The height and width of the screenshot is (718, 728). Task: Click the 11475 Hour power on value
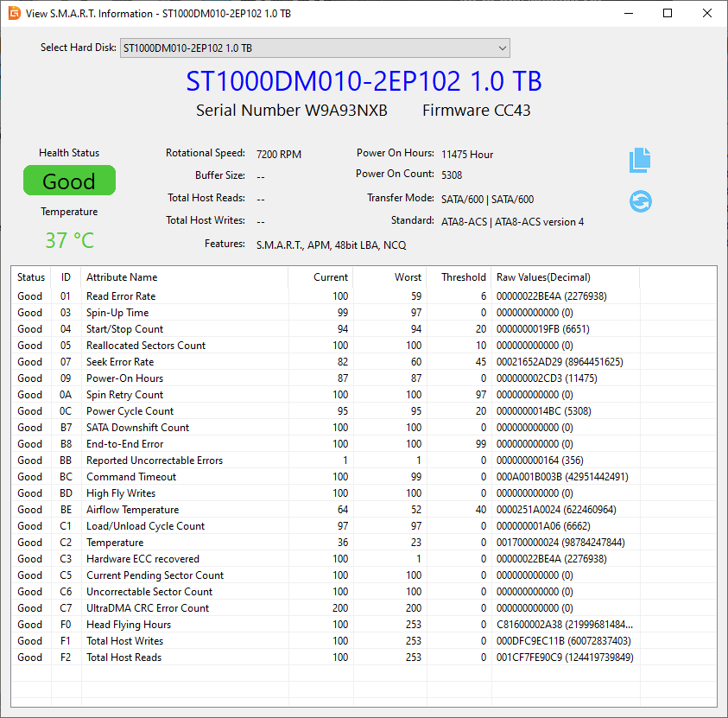pyautogui.click(x=467, y=154)
